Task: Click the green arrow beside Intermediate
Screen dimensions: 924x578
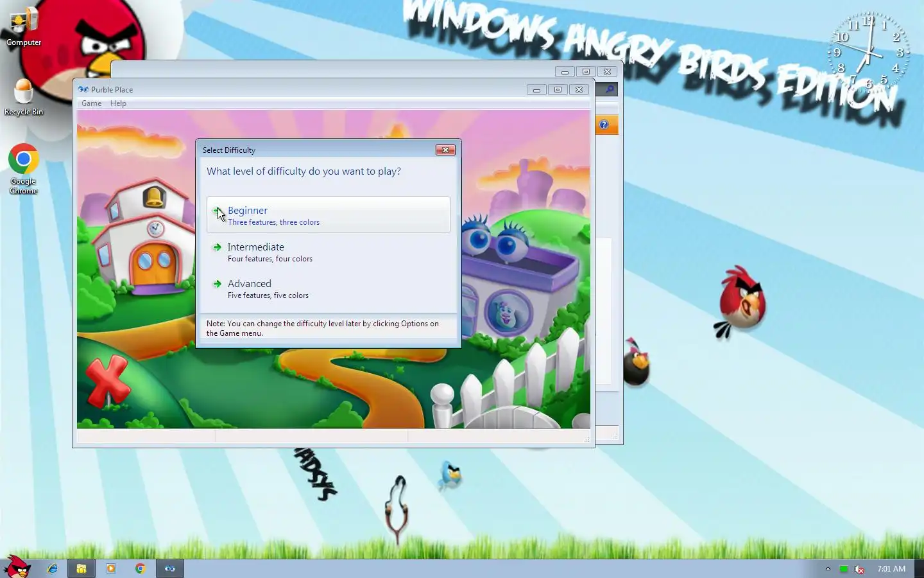Action: point(217,247)
